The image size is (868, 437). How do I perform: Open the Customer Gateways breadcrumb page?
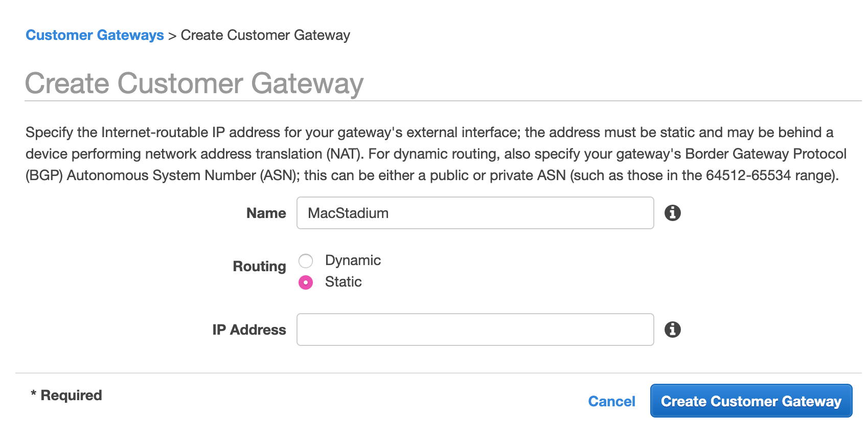tap(95, 35)
